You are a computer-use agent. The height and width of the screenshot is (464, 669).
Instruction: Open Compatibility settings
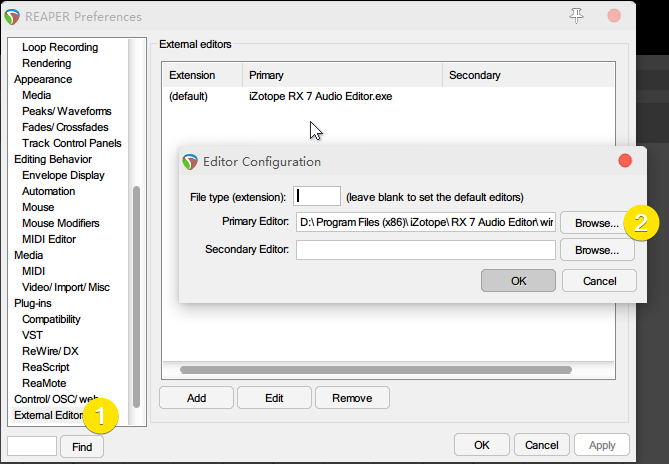pos(51,319)
